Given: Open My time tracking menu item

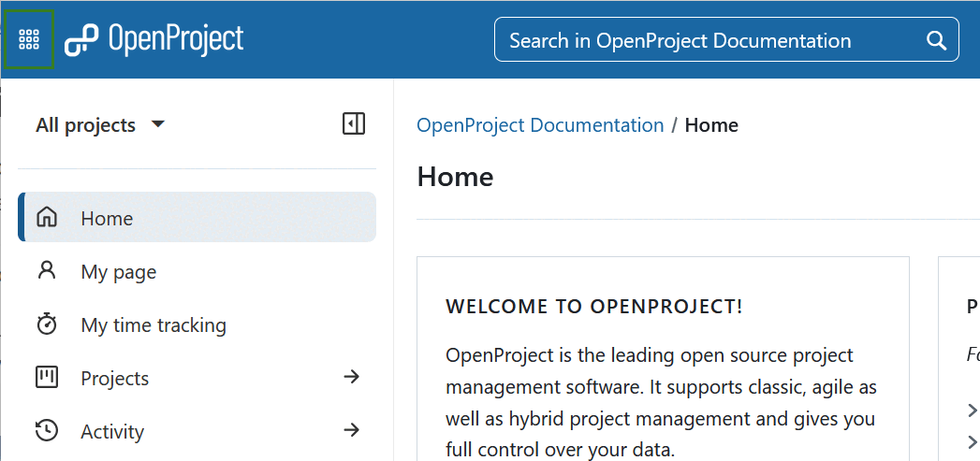Looking at the screenshot, I should click(x=154, y=325).
